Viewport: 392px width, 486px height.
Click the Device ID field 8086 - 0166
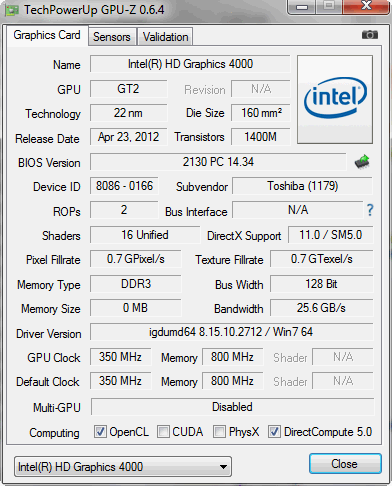(x=124, y=186)
